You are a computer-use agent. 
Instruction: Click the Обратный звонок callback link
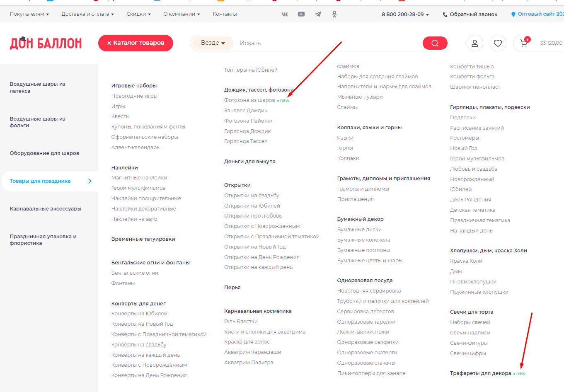470,15
